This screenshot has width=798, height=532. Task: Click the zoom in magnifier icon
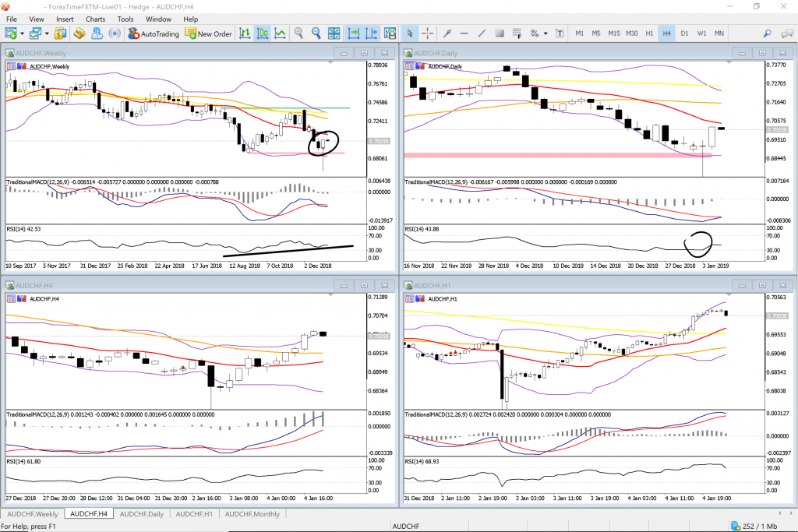(x=299, y=33)
